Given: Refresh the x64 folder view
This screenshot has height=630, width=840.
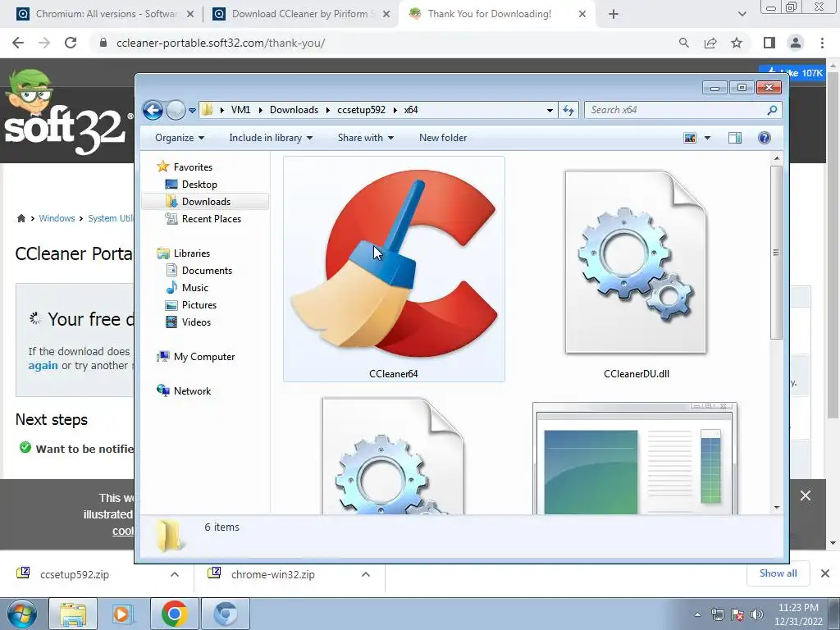Looking at the screenshot, I should [x=568, y=111].
